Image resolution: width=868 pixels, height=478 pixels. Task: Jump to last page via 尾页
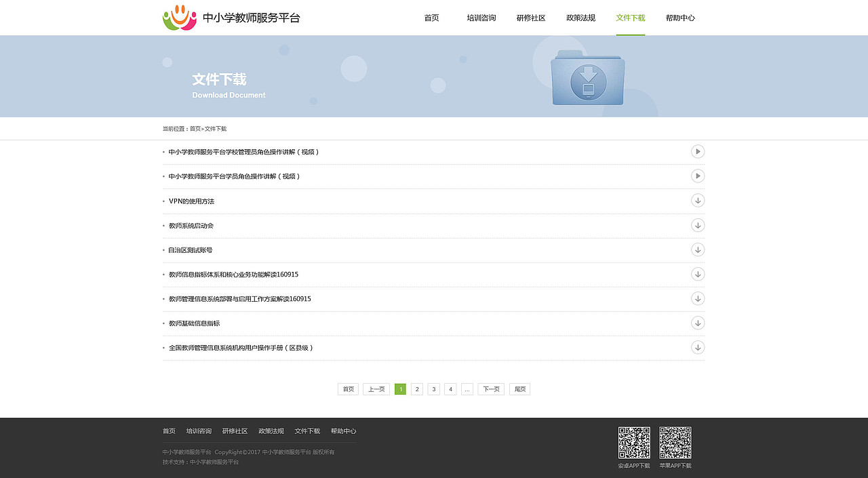pyautogui.click(x=519, y=389)
